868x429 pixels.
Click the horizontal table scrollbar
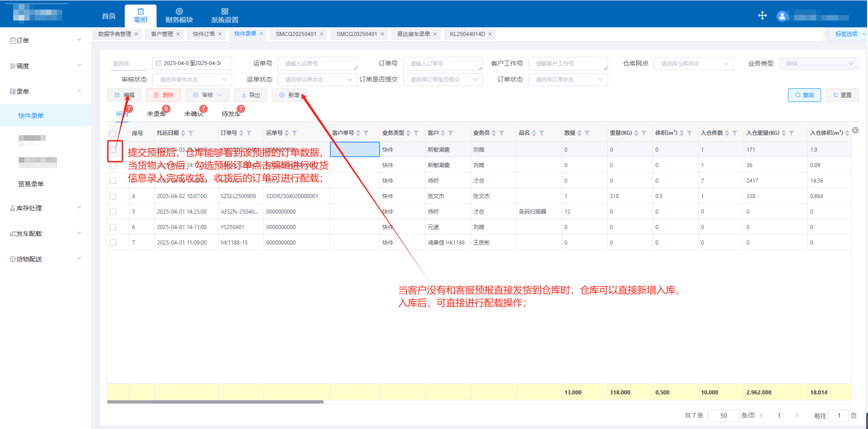pos(215,402)
